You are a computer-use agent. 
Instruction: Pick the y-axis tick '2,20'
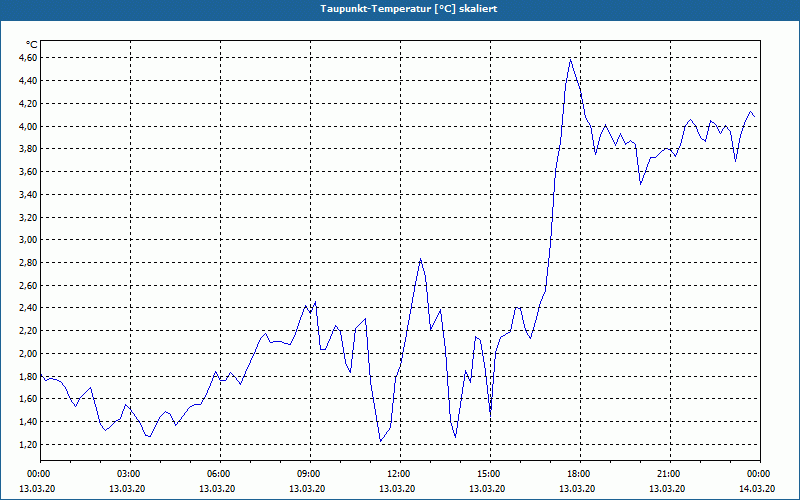pyautogui.click(x=29, y=331)
